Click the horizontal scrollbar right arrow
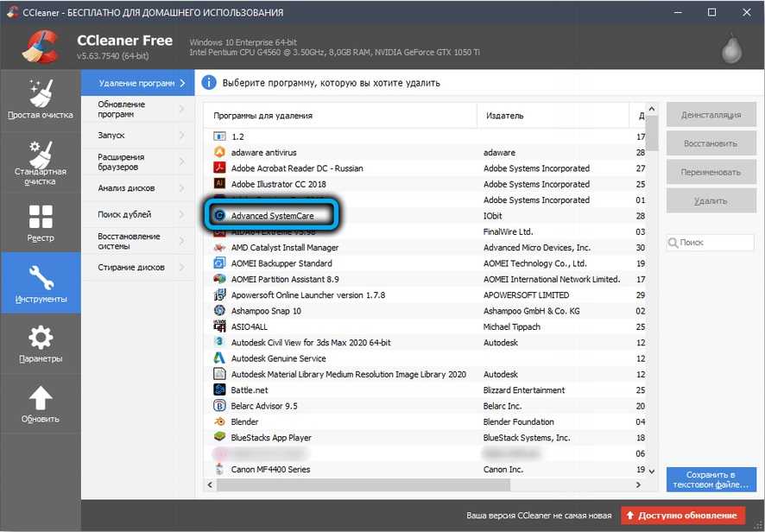 coord(638,484)
